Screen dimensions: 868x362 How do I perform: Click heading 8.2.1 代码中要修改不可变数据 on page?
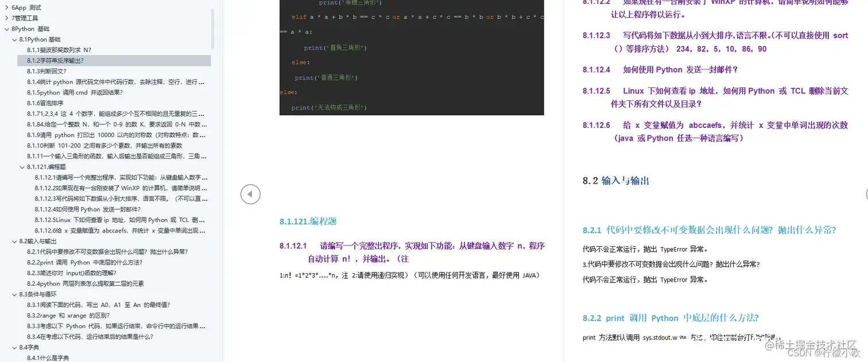coord(709,231)
